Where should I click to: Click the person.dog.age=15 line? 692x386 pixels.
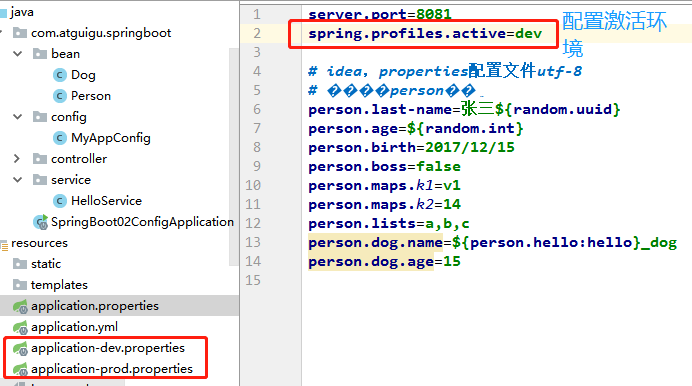tap(384, 262)
